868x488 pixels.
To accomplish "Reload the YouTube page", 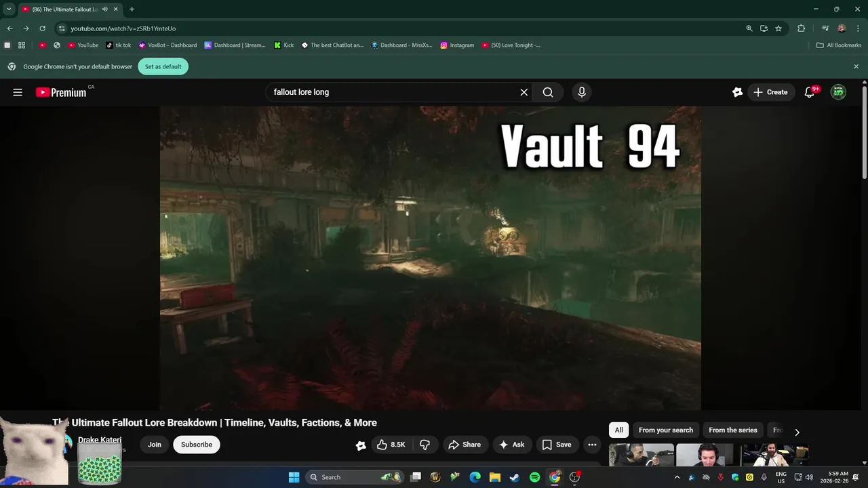I will click(42, 28).
